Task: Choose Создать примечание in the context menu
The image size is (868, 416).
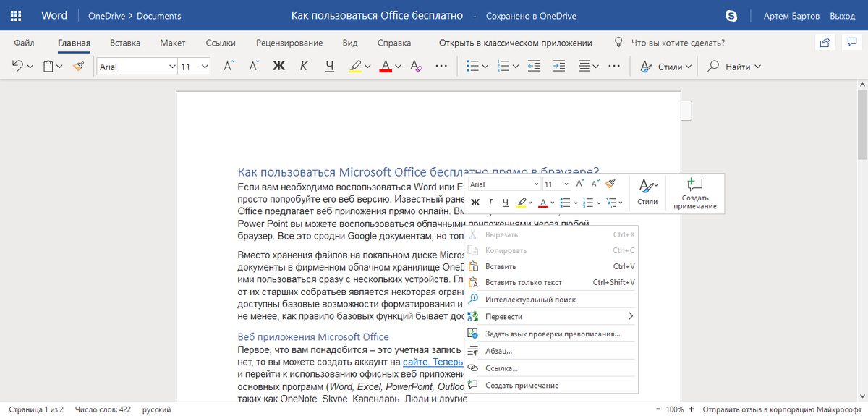Action: 551,385
